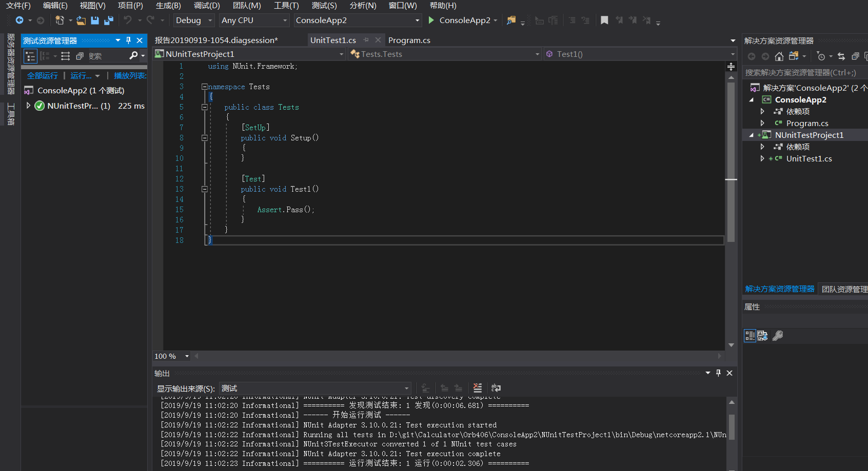868x471 pixels.
Task: Click Collapse All icon in Solution Explorer
Action: tap(855, 56)
